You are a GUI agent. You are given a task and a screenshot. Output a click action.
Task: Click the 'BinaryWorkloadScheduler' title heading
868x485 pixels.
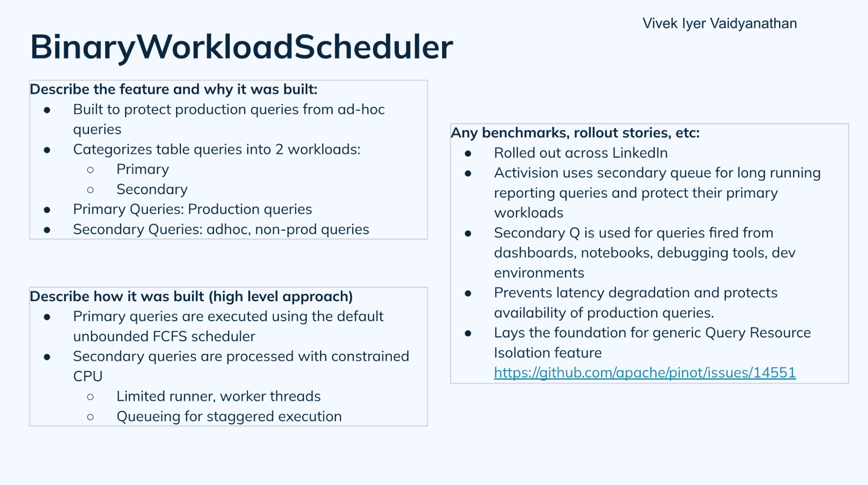(x=241, y=46)
